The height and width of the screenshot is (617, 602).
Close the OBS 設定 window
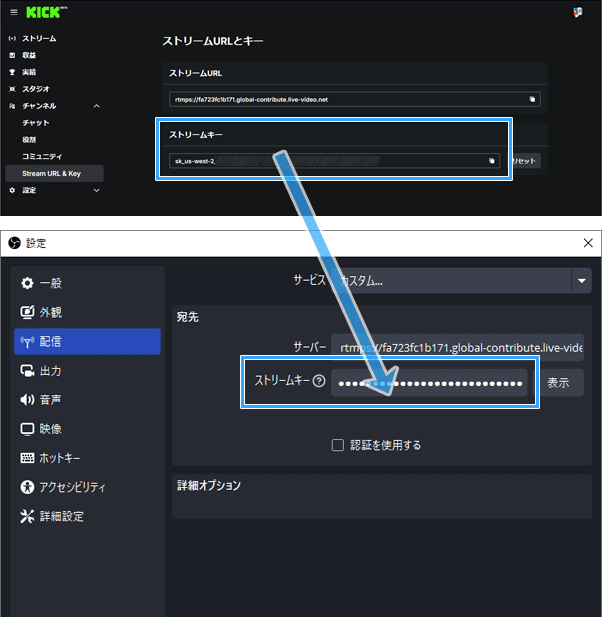[x=588, y=243]
